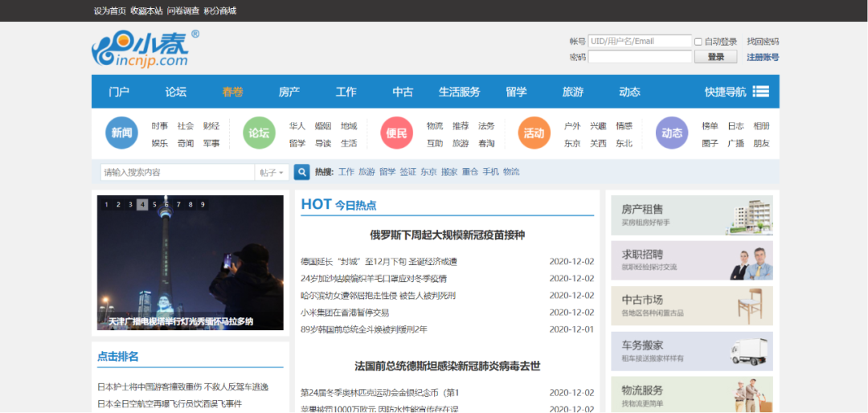Open the 相册 link

[x=761, y=125]
